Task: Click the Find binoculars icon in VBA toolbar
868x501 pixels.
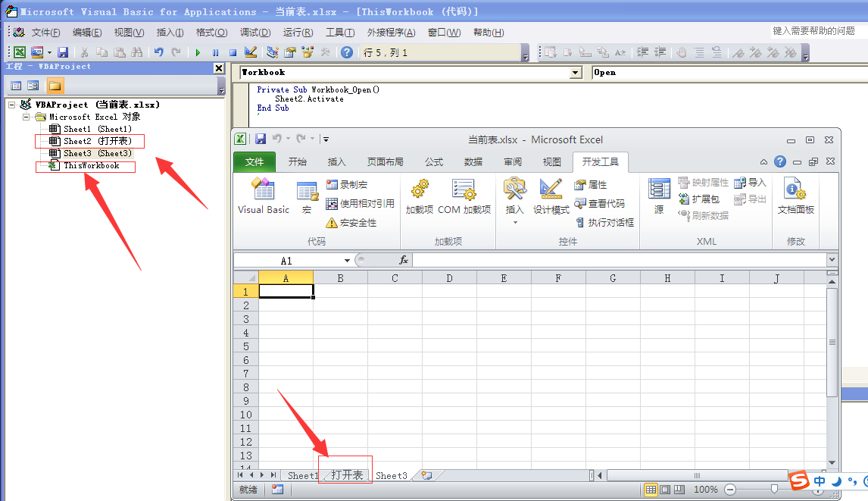Action: 137,52
